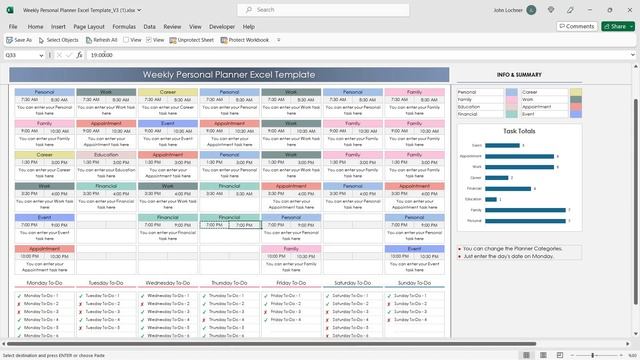640x360 pixels.
Task: Select the Appointment red legend swatch
Action: pyautogui.click(x=576, y=107)
